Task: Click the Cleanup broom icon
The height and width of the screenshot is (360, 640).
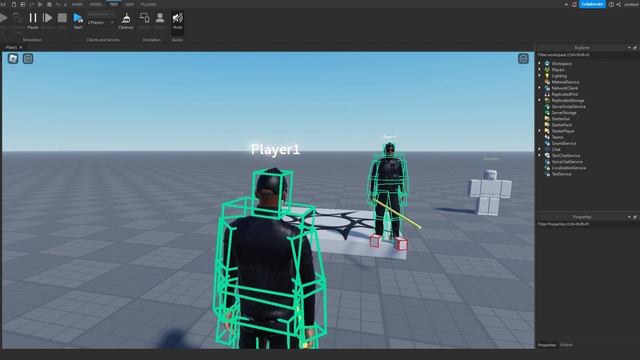Action: (x=126, y=18)
